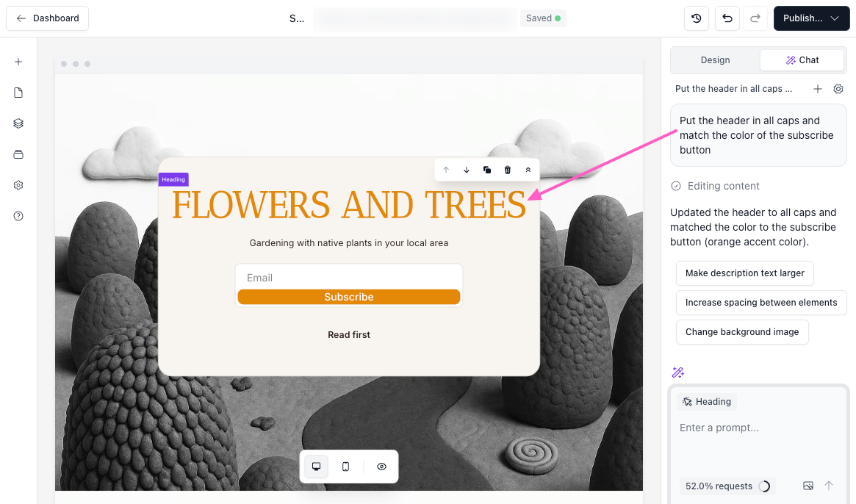This screenshot has height=504, width=856.
Task: Switch to desktop preview mode
Action: point(317,467)
